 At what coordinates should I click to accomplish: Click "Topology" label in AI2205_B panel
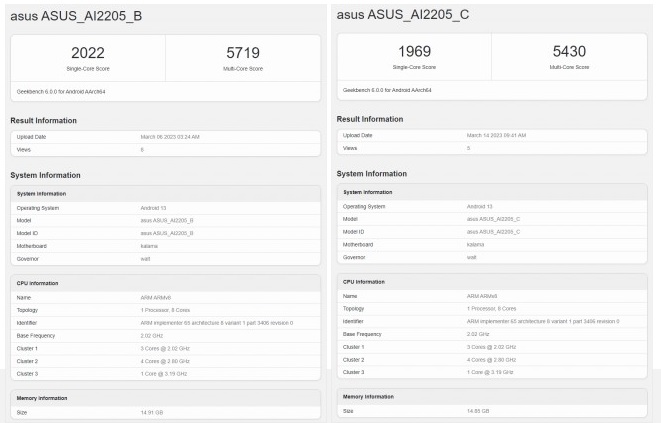27,310
